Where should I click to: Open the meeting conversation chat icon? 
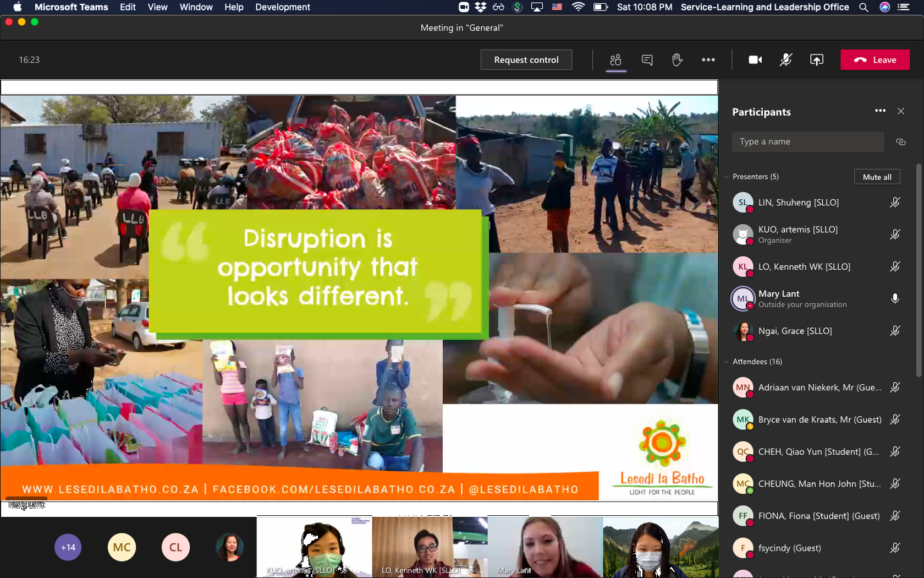(x=647, y=60)
